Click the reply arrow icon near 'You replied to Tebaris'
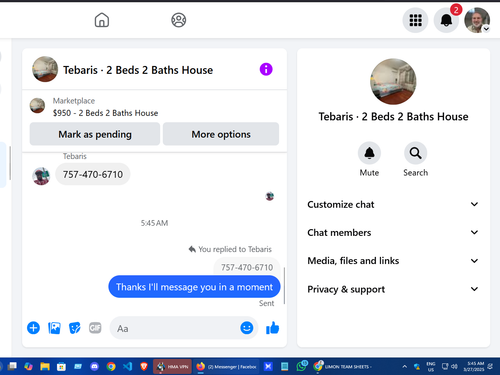500x375 pixels. [192, 249]
